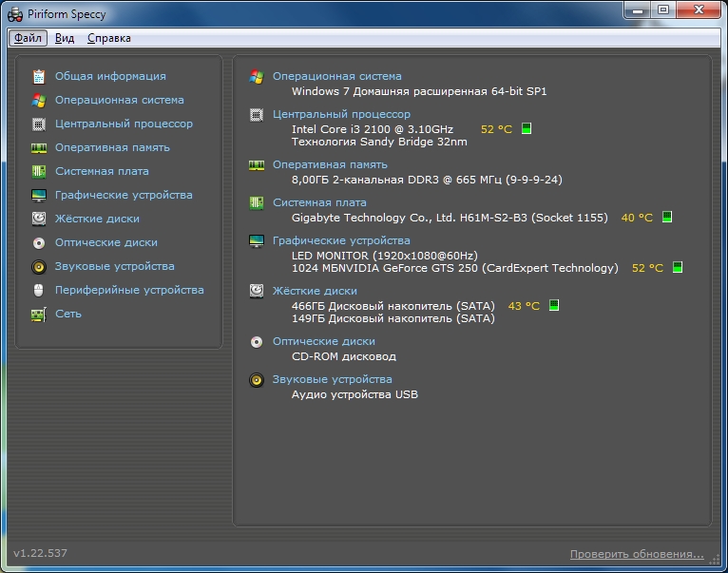
Task: Open the Справка menu
Action: tap(109, 38)
